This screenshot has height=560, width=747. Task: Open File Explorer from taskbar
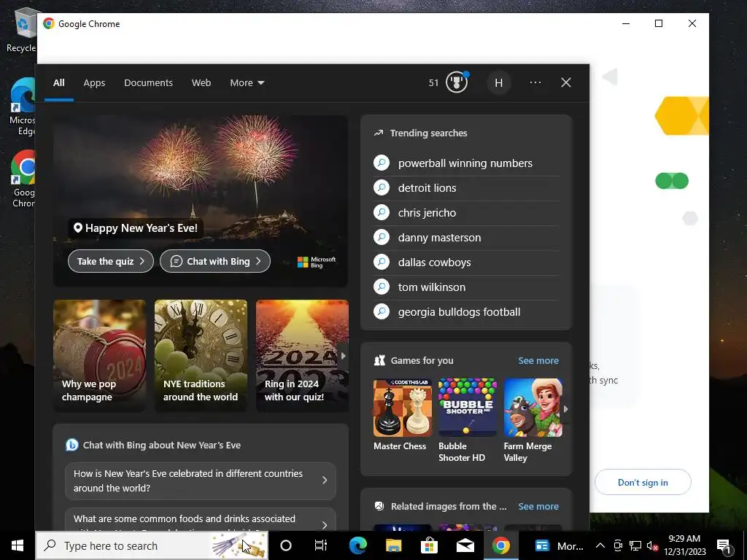pos(393,545)
